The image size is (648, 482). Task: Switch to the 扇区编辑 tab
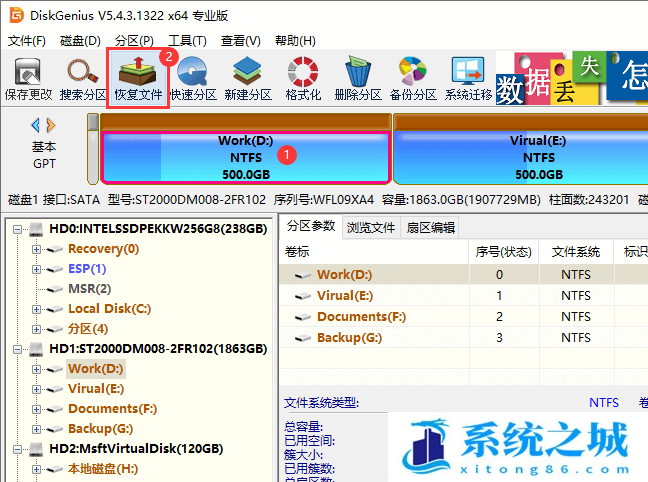(x=430, y=228)
